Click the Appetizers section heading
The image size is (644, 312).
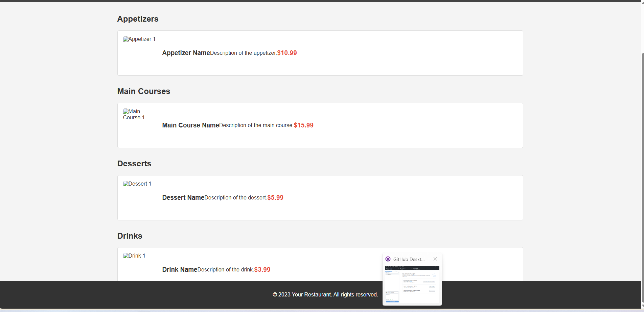(x=138, y=19)
